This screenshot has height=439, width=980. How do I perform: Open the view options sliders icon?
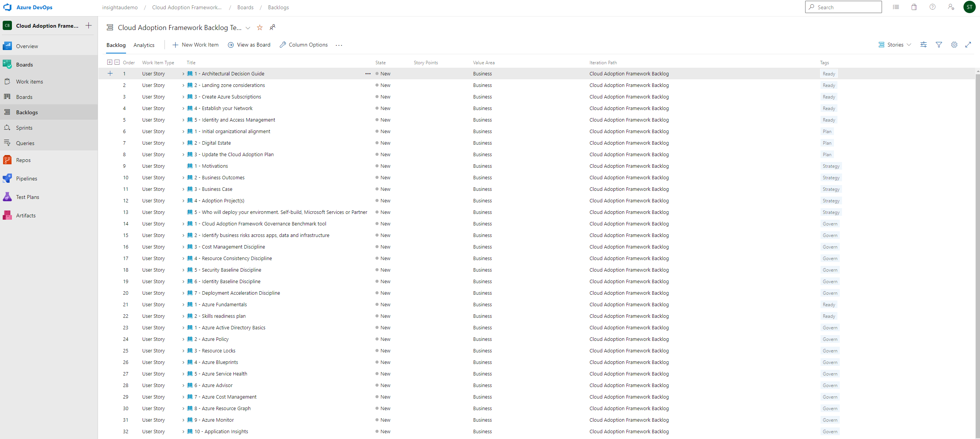(924, 45)
